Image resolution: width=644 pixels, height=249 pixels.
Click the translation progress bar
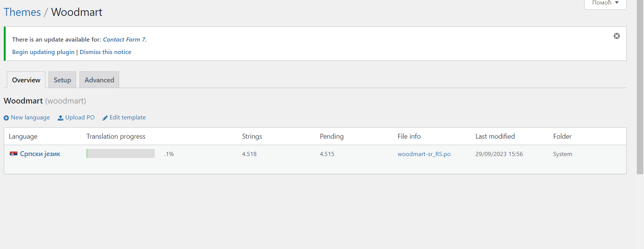tap(121, 153)
